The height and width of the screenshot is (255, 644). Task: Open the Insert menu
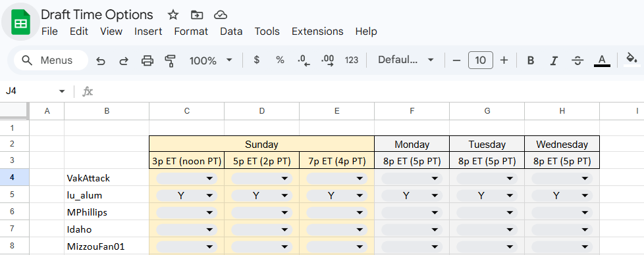148,32
